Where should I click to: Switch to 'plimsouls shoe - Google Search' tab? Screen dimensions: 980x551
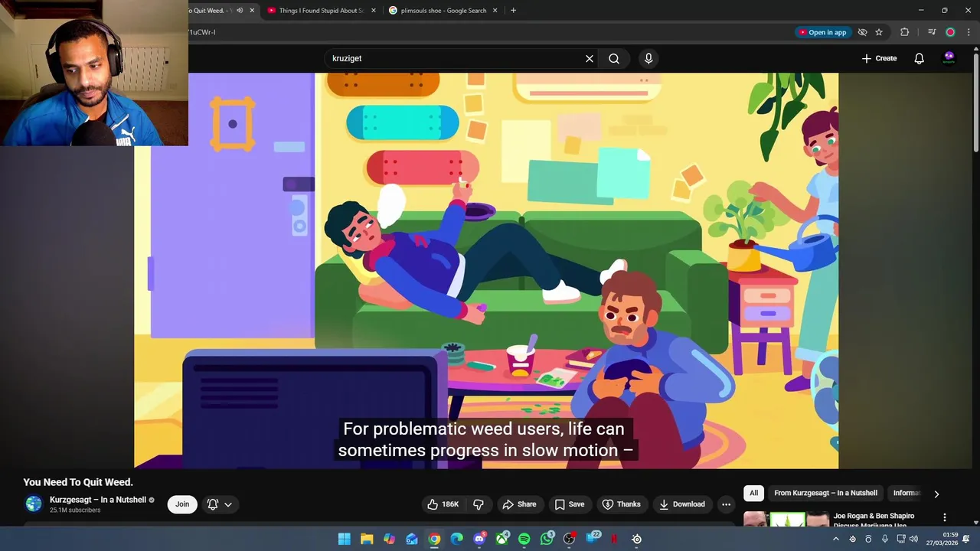[x=444, y=11]
